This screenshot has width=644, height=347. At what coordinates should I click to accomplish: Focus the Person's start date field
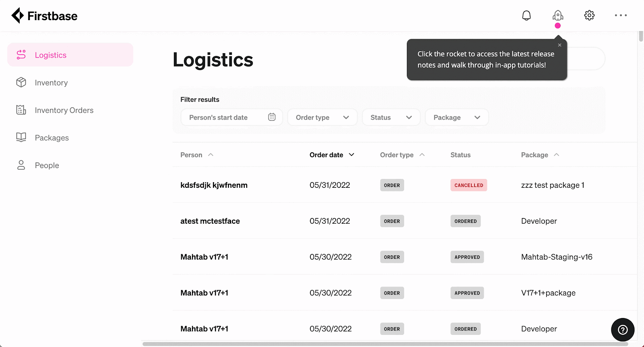point(231,117)
